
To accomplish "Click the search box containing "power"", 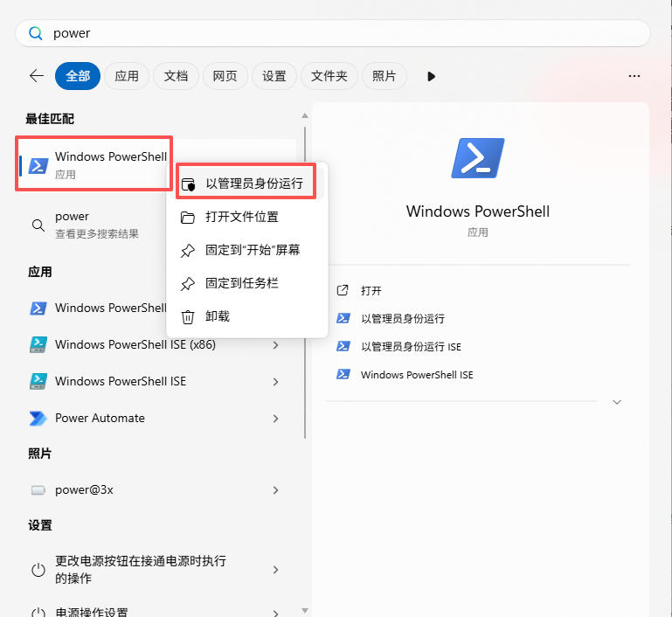I will point(333,33).
